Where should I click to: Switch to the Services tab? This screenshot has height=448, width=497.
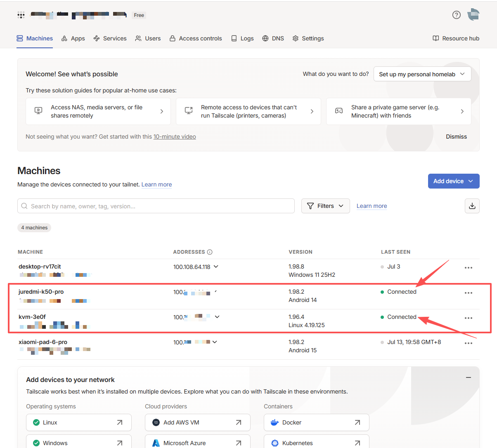[x=110, y=38]
